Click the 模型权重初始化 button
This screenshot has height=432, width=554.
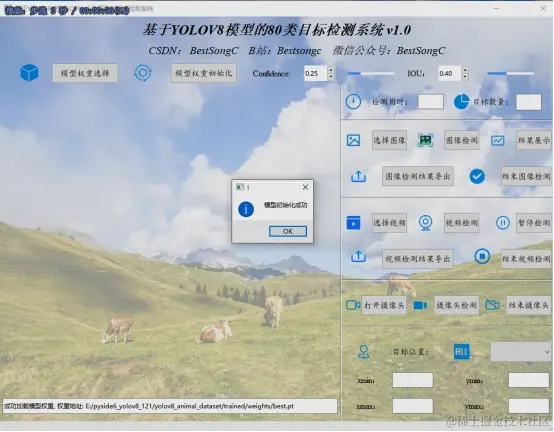click(204, 73)
